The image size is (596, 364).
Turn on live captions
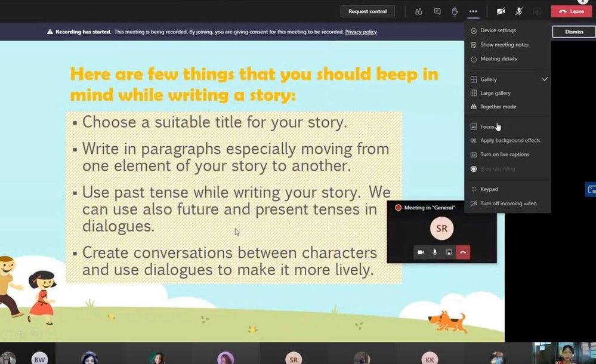pyautogui.click(x=508, y=155)
